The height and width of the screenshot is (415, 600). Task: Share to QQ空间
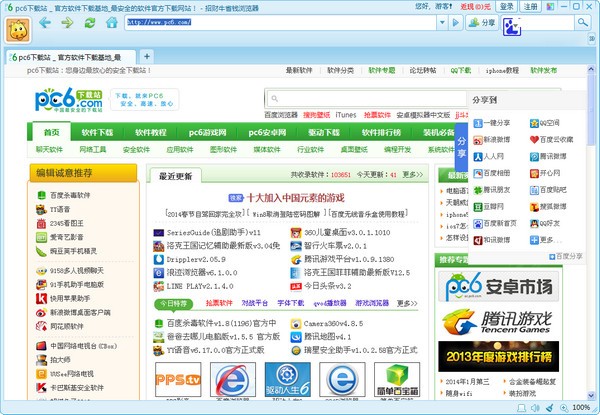[x=545, y=123]
